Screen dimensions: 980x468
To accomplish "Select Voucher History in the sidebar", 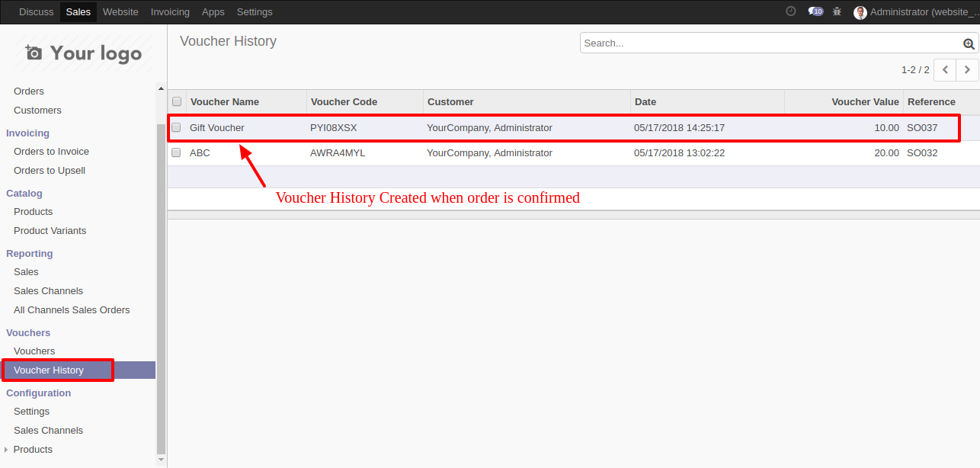I will pyautogui.click(x=49, y=370).
